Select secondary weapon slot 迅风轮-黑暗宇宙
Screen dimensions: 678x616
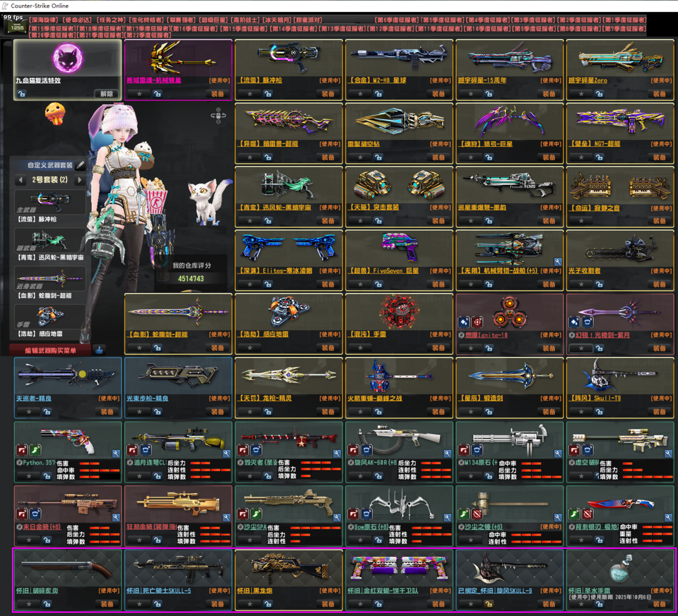click(x=50, y=240)
